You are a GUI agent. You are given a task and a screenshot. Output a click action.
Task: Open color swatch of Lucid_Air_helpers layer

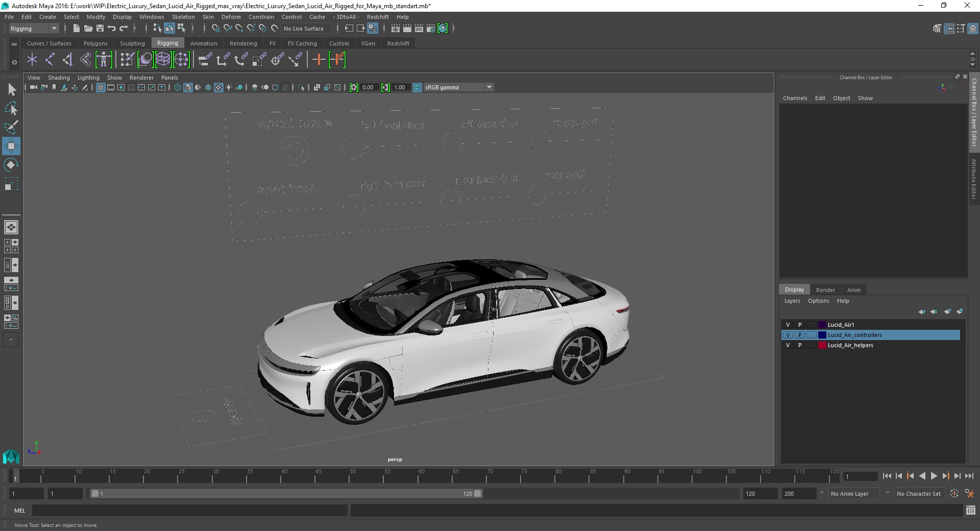click(822, 345)
